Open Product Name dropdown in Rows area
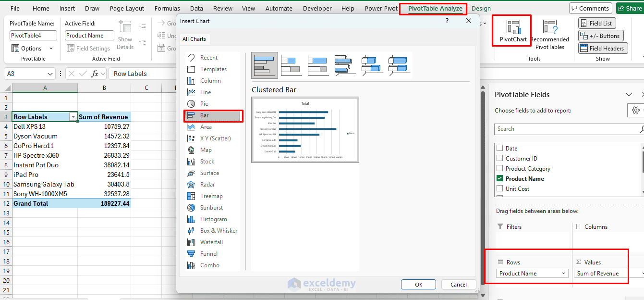The height and width of the screenshot is (300, 644). [564, 274]
